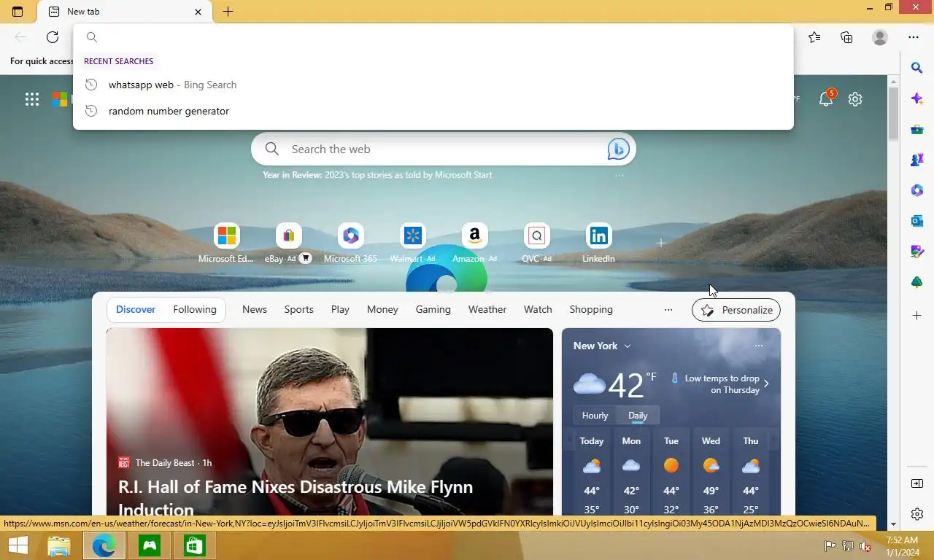
Task: Open the R.I. Hall of Fame headline
Action: 296,498
